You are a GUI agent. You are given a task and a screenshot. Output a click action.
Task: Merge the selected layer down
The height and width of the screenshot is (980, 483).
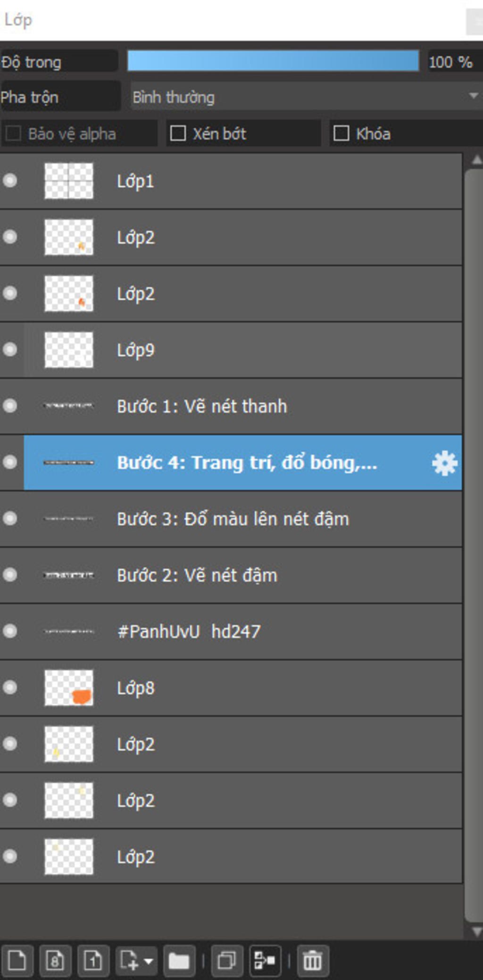pos(265,961)
